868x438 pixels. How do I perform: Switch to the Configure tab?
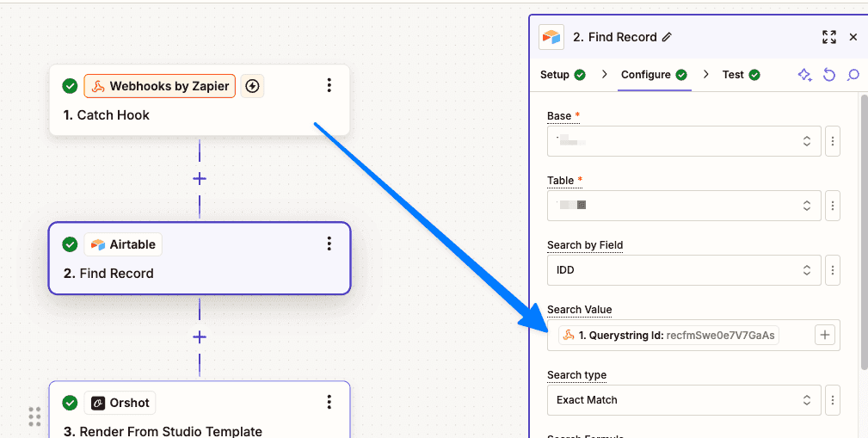pos(654,75)
